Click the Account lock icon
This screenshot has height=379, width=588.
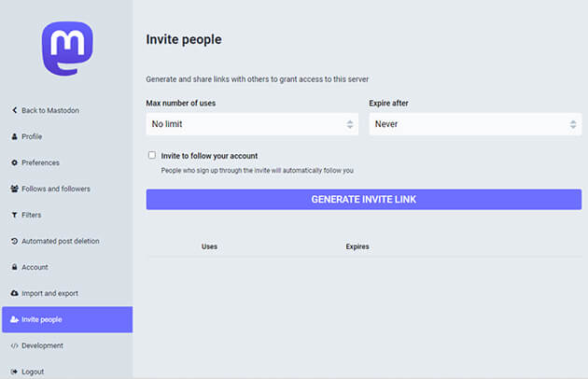pyautogui.click(x=14, y=267)
